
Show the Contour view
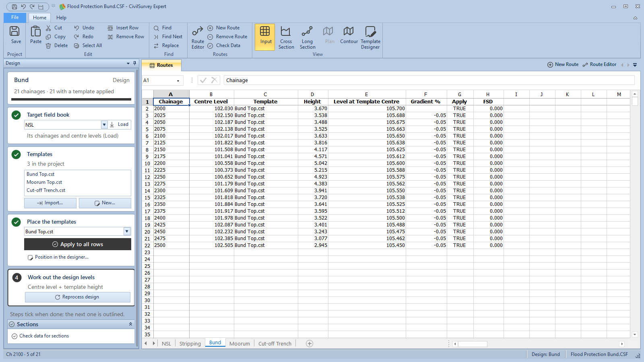tap(349, 35)
